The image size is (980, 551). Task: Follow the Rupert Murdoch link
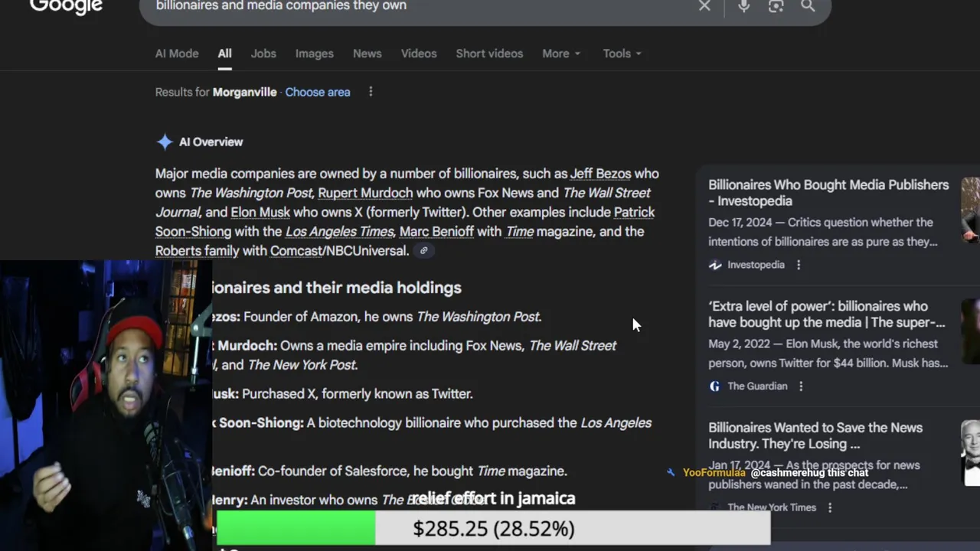pos(365,193)
